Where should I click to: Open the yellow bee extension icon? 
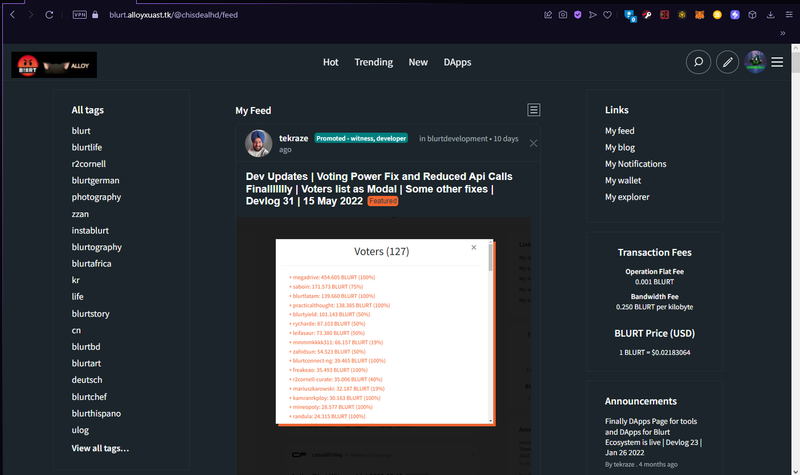pos(682,15)
